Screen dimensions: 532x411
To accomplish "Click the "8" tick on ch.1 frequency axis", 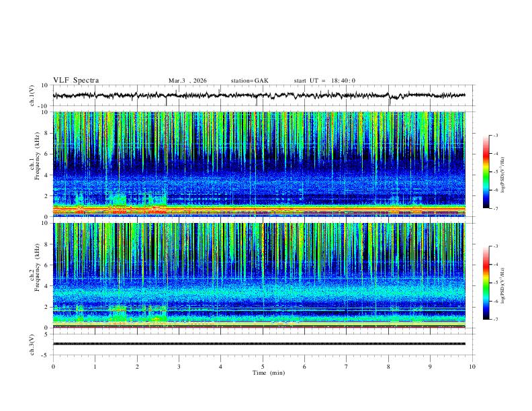I will click(46, 133).
